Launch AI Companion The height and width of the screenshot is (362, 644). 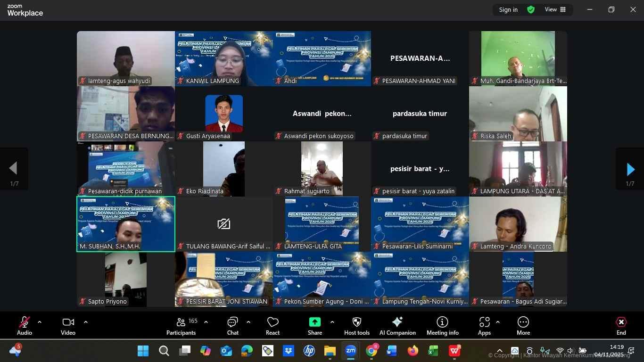click(x=397, y=326)
